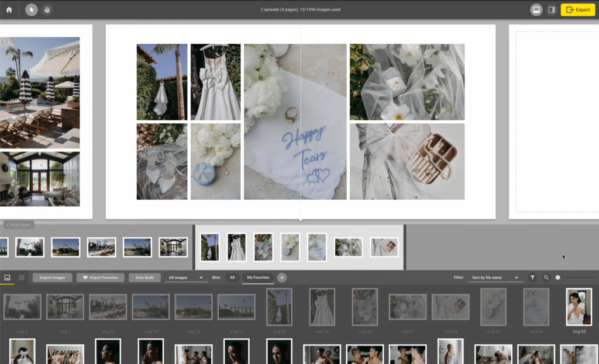Select the All bin tab
Screen dimensions: 599x364
(x=232, y=278)
